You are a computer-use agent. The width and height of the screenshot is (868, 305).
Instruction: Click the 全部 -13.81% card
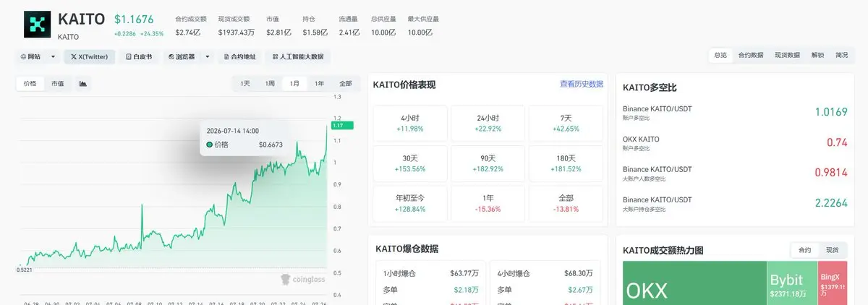(566, 203)
